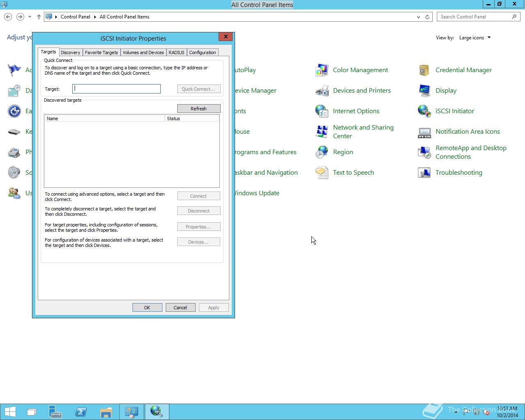525x420 pixels.
Task: Click the Target input field
Action: tap(116, 89)
